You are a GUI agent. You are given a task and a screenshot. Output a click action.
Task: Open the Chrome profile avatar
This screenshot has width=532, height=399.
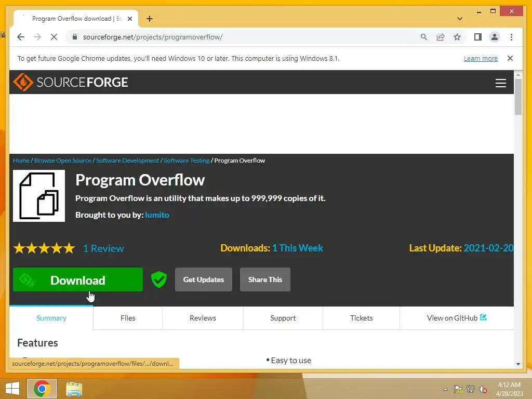495,37
